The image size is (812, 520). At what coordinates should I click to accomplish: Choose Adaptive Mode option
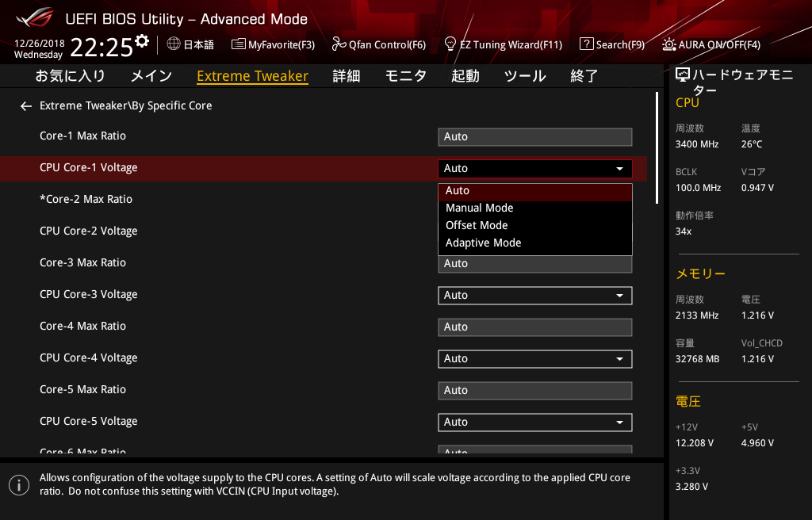pos(535,243)
